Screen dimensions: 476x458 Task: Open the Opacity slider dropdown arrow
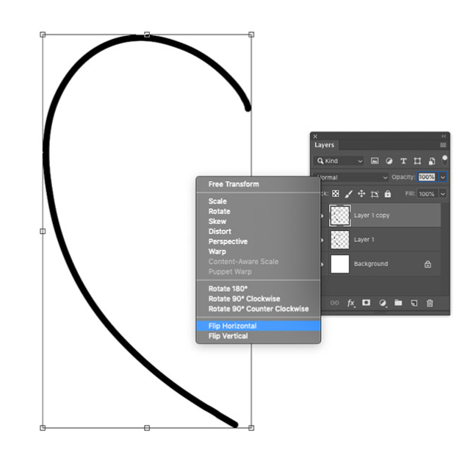443,176
